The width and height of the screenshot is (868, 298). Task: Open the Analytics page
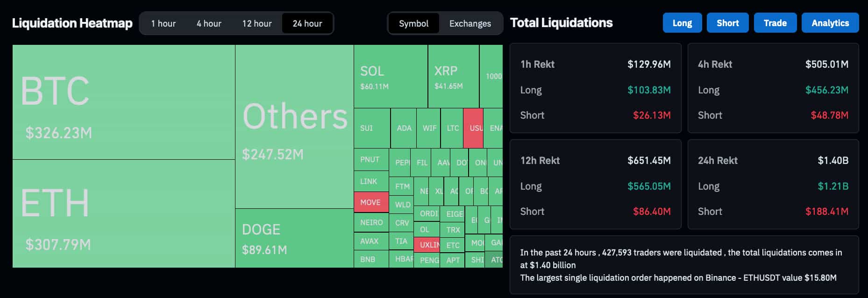pos(830,22)
